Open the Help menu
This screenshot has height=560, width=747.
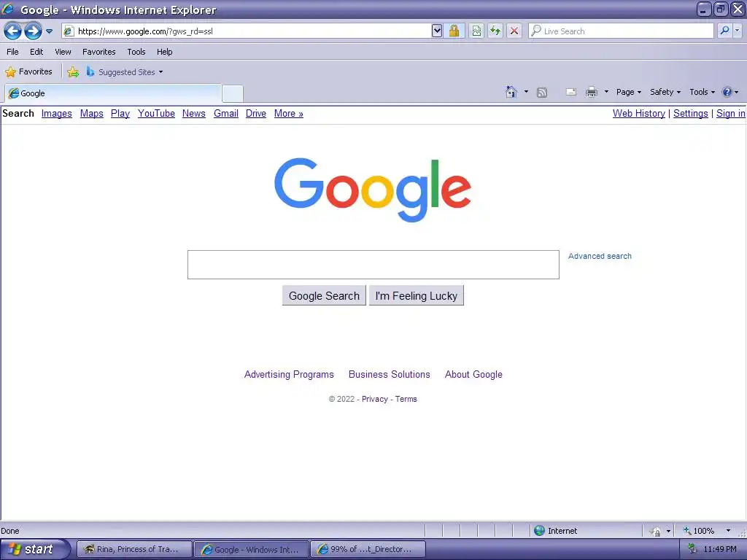tap(164, 52)
